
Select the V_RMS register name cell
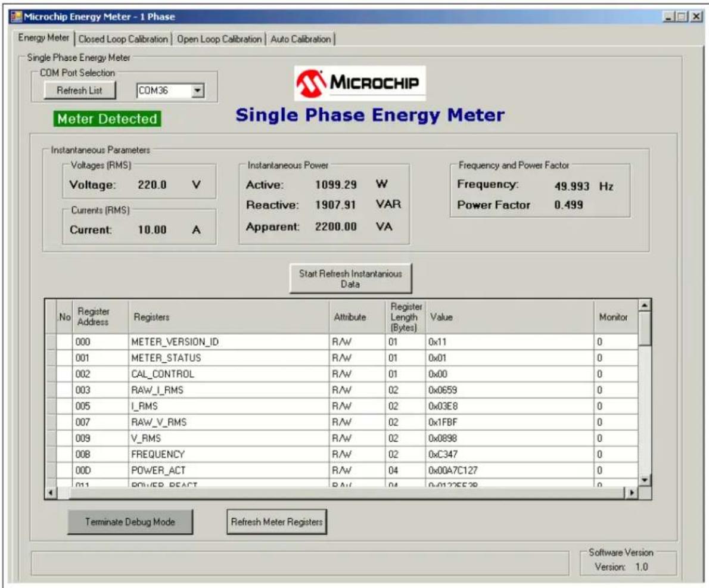[229, 438]
